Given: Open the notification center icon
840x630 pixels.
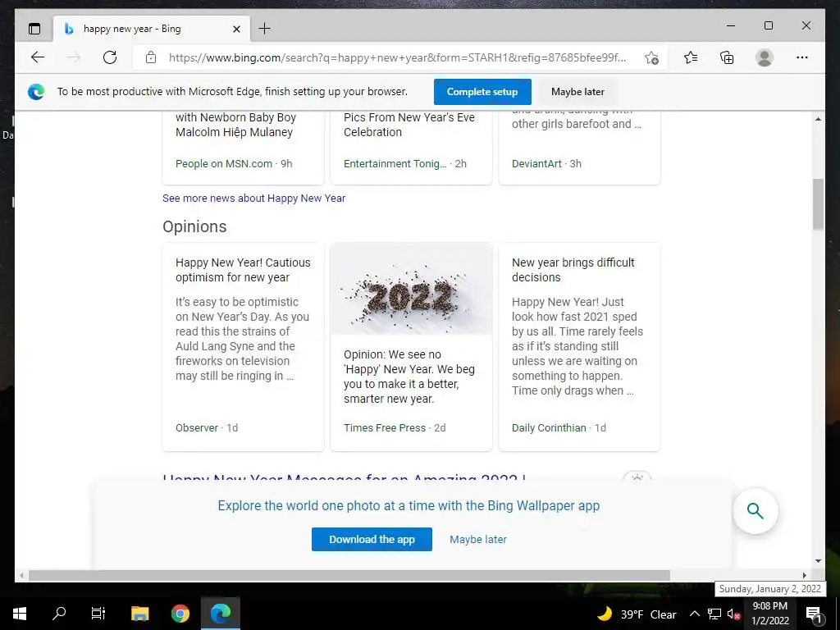Looking at the screenshot, I should (814, 614).
